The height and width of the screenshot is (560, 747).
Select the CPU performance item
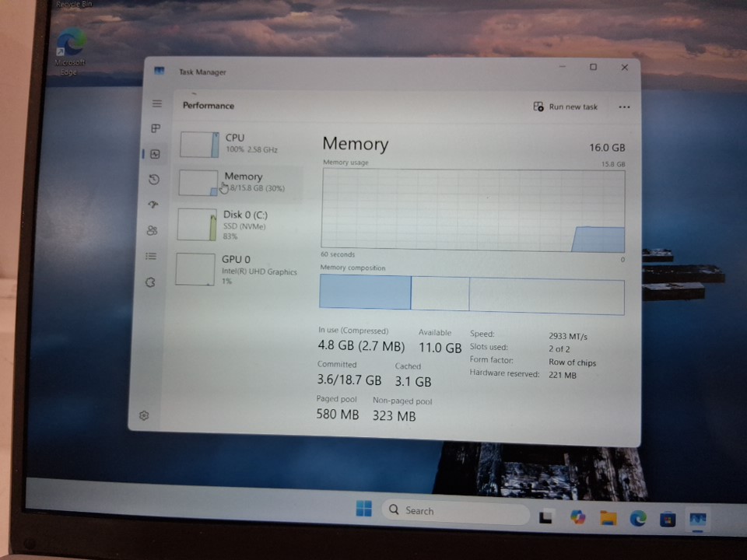[x=233, y=144]
